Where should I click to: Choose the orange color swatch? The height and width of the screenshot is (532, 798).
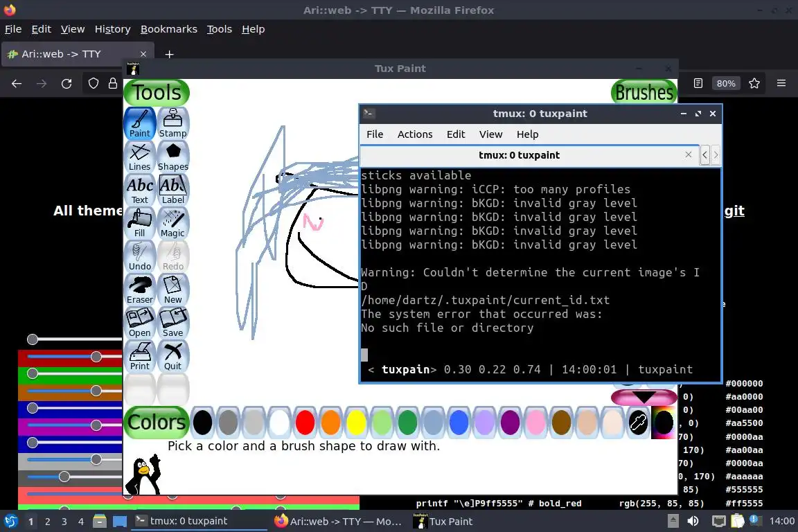point(331,423)
